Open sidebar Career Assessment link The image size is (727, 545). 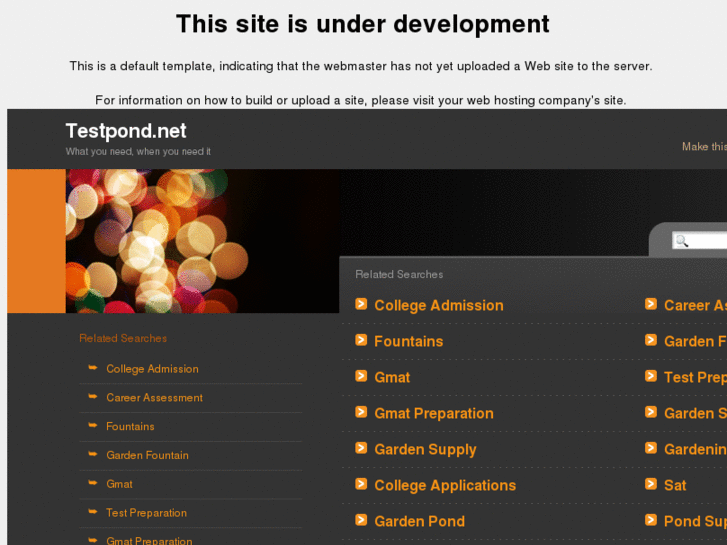coord(154,398)
